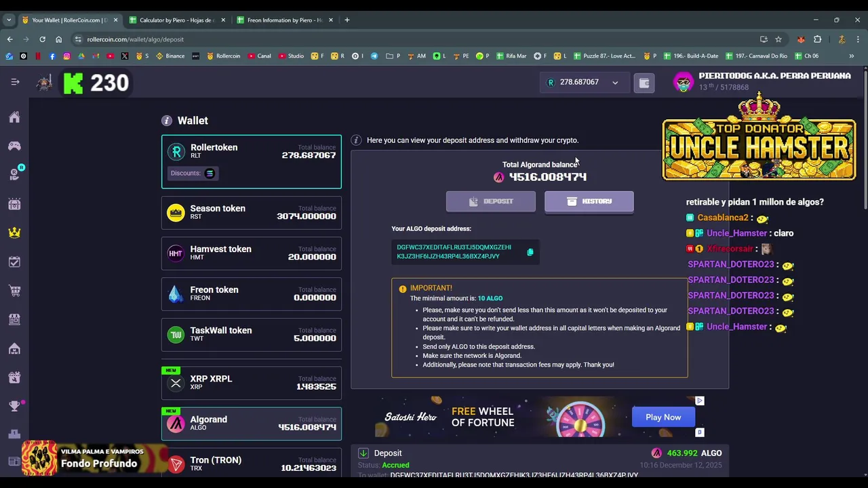Select the XRP XRPL wallet
This screenshot has width=868, height=488.
point(252,383)
